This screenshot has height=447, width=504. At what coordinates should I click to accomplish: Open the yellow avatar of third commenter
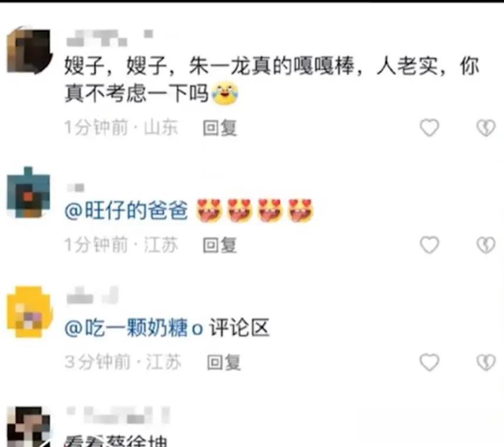click(x=29, y=311)
